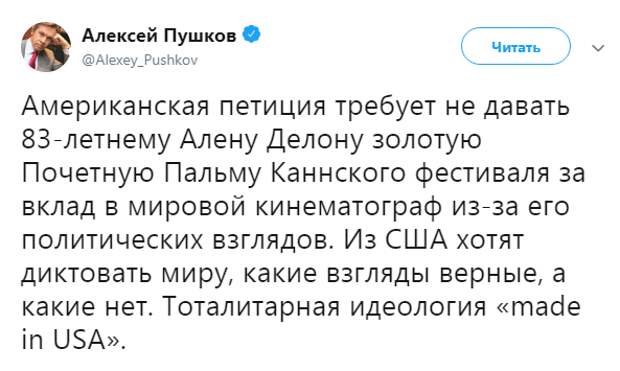Screen dimensions: 620x371
Task: Open the @Alexey_Pushkov handle link
Action: click(140, 60)
